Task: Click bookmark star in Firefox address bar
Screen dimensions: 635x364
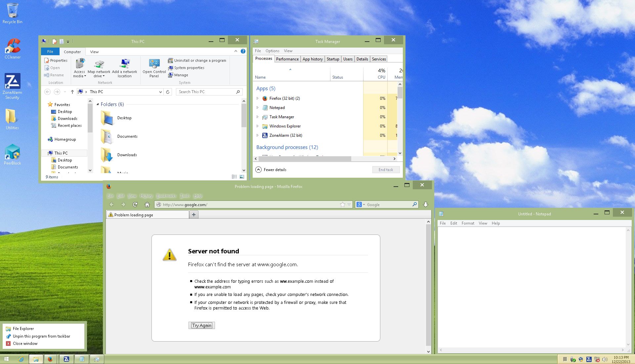Action: click(x=343, y=204)
